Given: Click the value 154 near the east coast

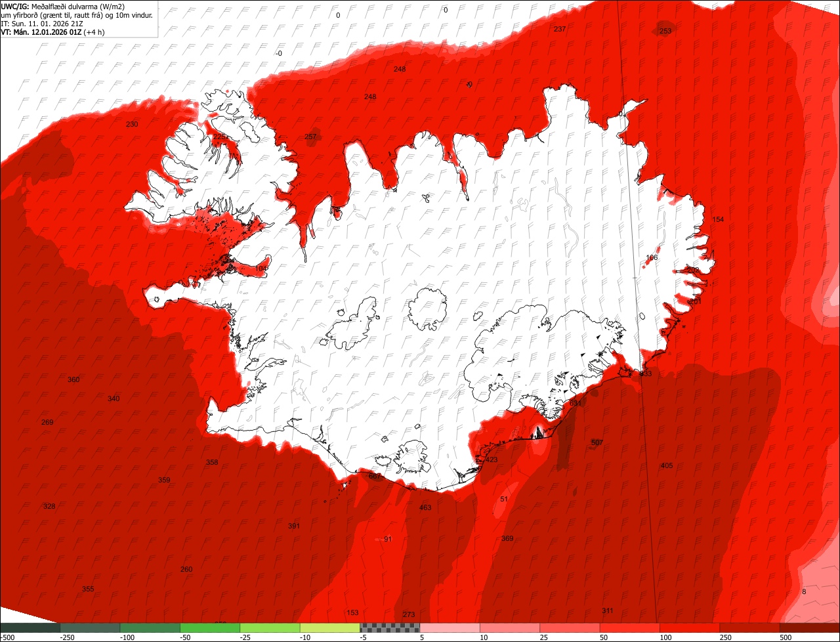Looking at the screenshot, I should tap(719, 219).
